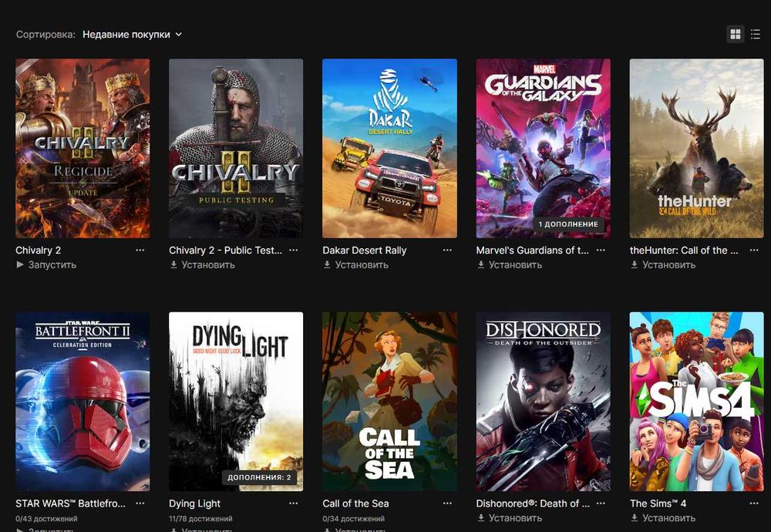This screenshot has height=532, width=771.
Task: Click the ДОПОЛНЕНИЯ: 2 badge on Dying Light
Action: click(x=259, y=477)
